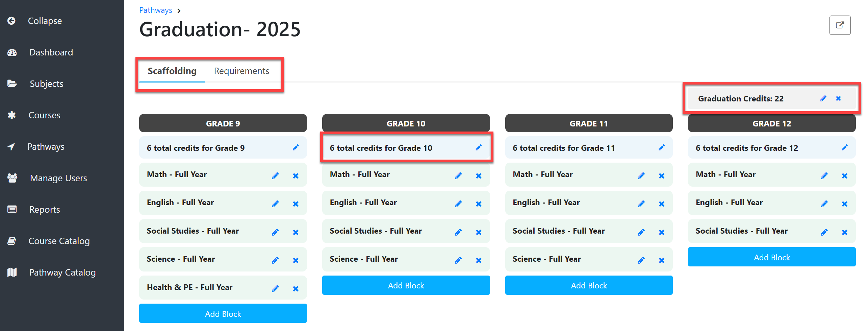Add Block under Grade 12

coord(771,257)
